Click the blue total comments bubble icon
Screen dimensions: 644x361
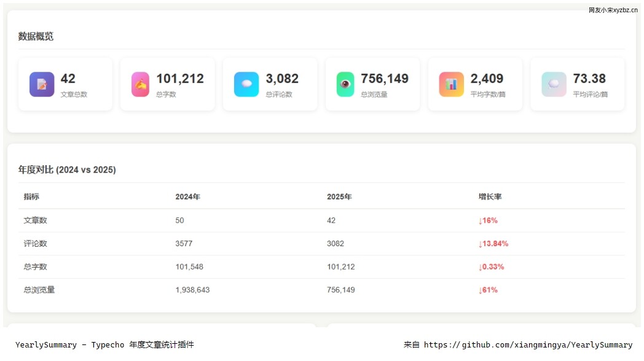pyautogui.click(x=246, y=84)
